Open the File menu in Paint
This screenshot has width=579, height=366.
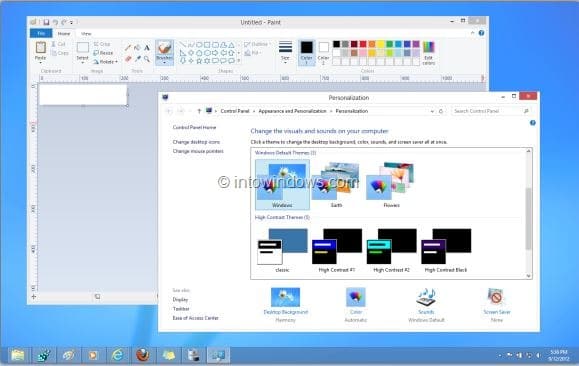41,33
